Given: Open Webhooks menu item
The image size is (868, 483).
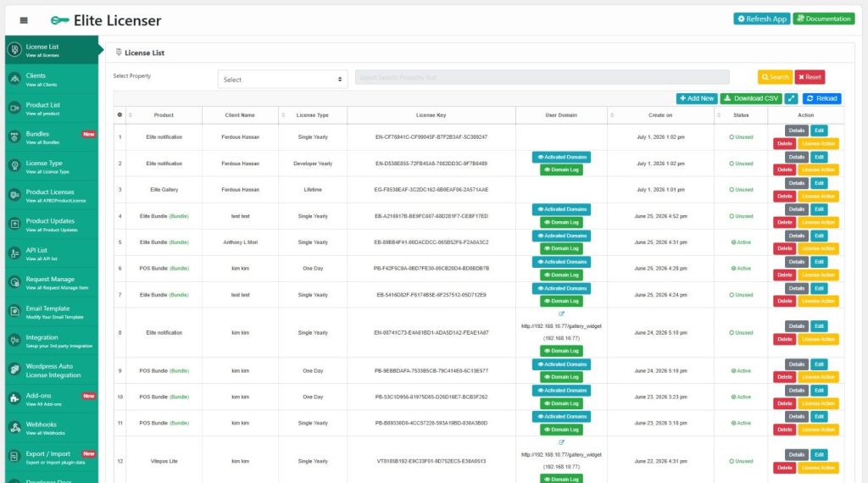Looking at the screenshot, I should (x=52, y=428).
